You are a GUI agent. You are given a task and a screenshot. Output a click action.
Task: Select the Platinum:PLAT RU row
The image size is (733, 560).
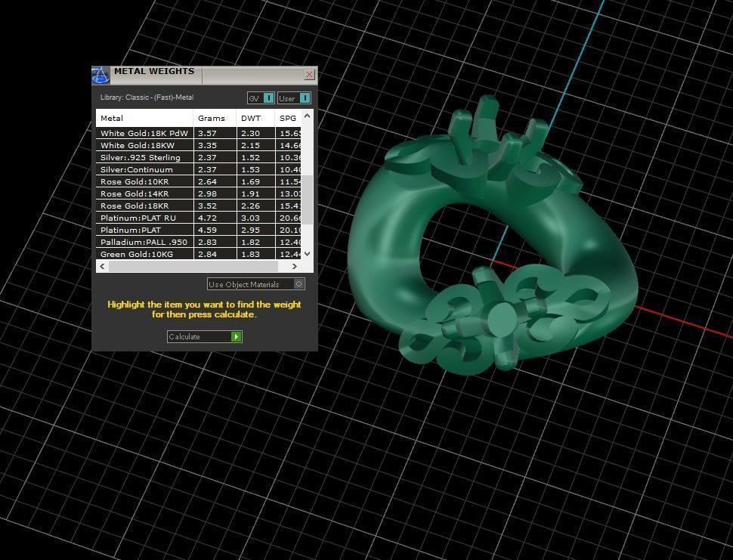tap(199, 218)
